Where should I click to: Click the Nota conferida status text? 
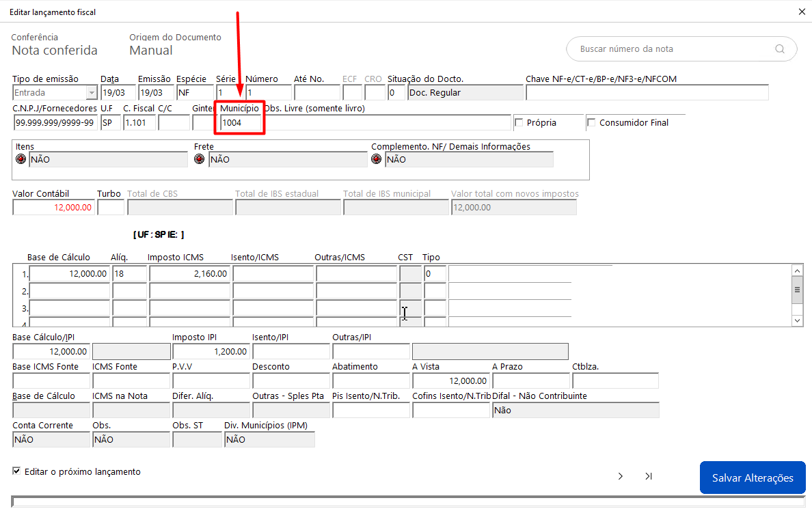point(55,51)
